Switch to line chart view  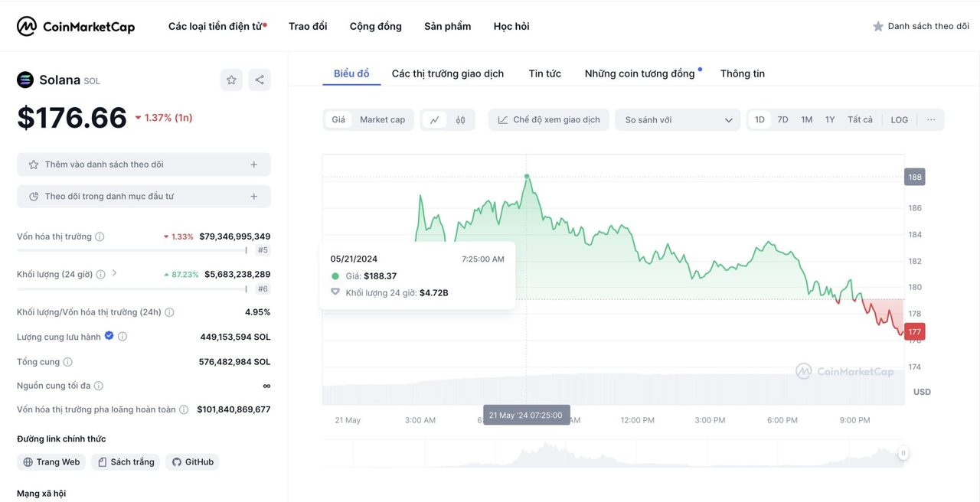pos(435,119)
